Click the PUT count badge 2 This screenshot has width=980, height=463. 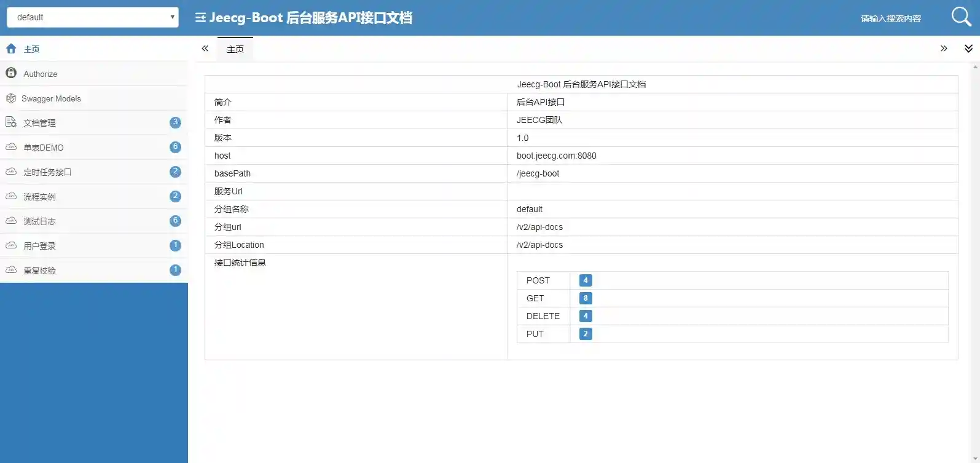[586, 334]
